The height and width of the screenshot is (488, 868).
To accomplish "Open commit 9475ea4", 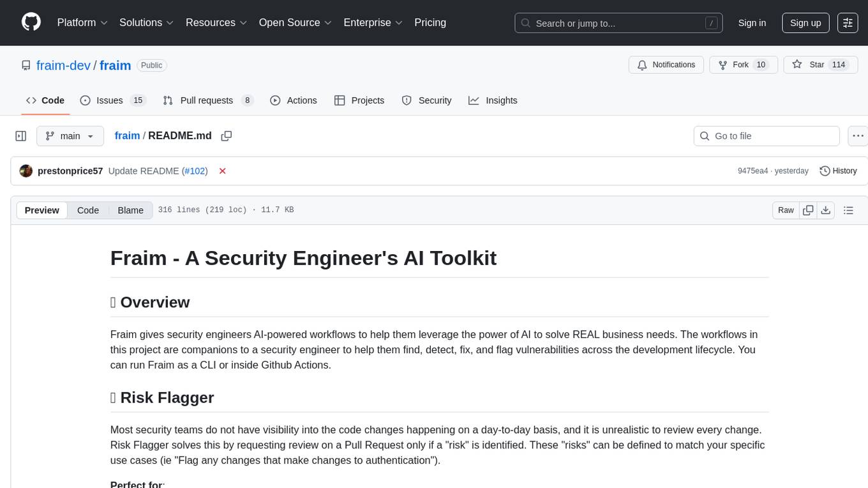I will (x=754, y=171).
